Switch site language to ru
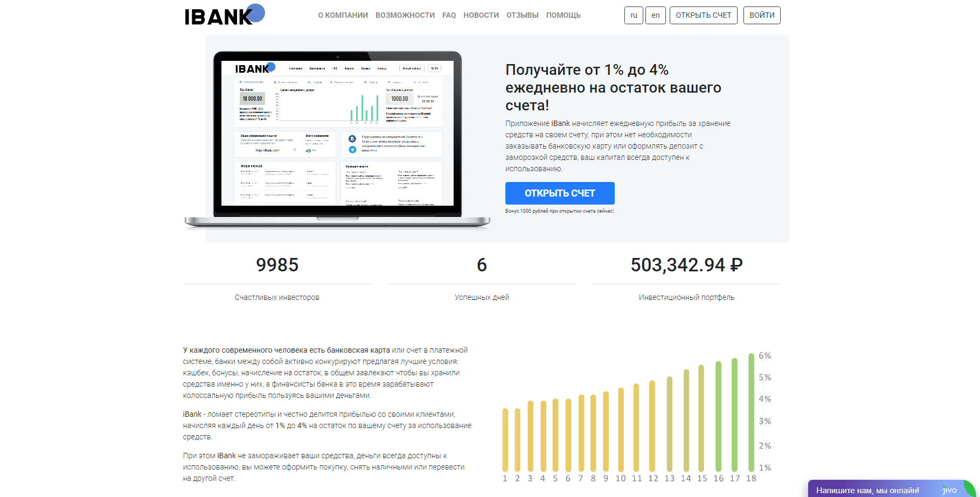 pyautogui.click(x=634, y=15)
